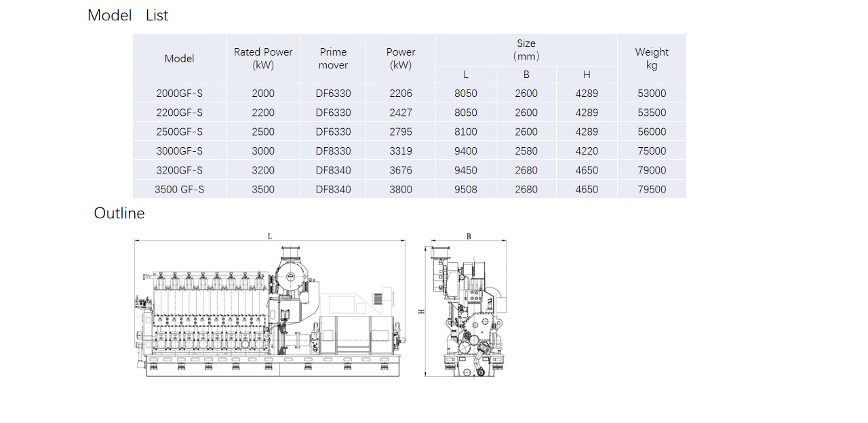Select the 2000GF-S model cell
Image resolution: width=868 pixels, height=423 pixels.
tap(179, 94)
